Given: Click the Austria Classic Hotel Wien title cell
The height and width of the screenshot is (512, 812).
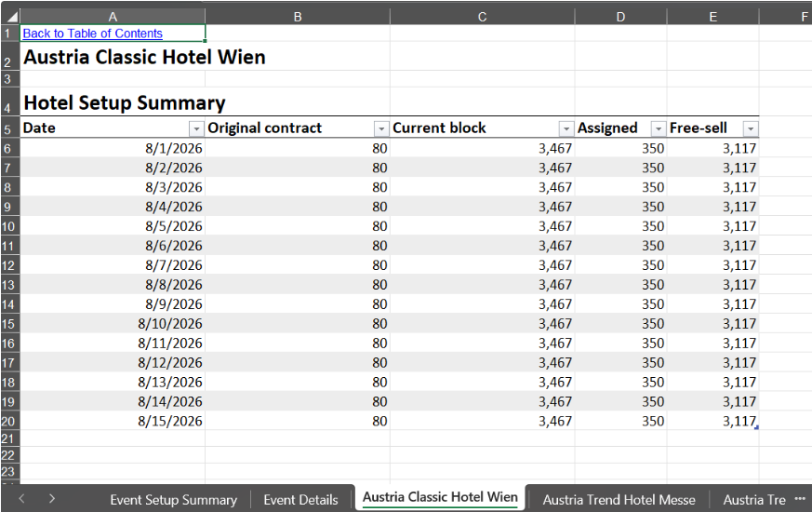Looking at the screenshot, I should coord(144,57).
